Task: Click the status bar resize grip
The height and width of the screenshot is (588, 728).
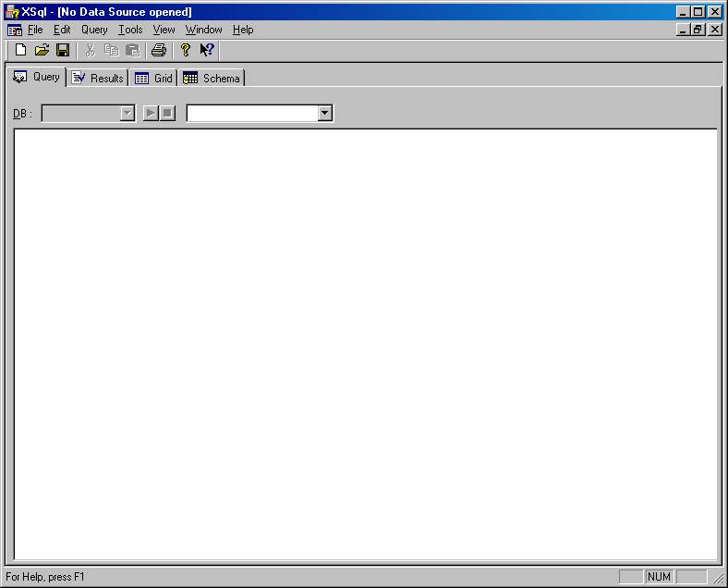Action: (x=719, y=578)
